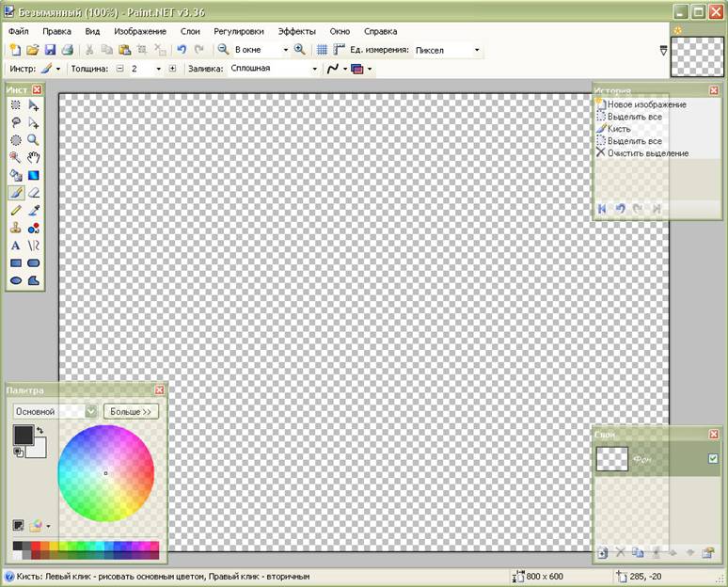Open the palette management dropdown arrow
The width and height of the screenshot is (728, 587).
click(48, 526)
